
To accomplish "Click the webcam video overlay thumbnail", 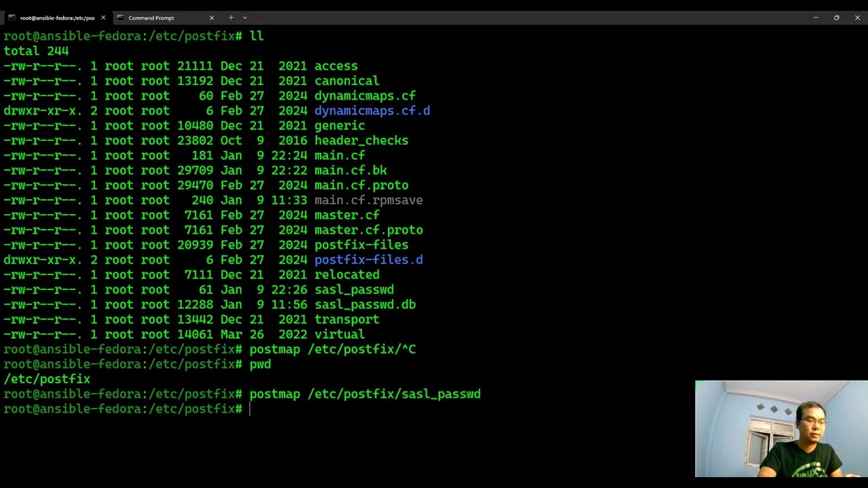I will (781, 429).
